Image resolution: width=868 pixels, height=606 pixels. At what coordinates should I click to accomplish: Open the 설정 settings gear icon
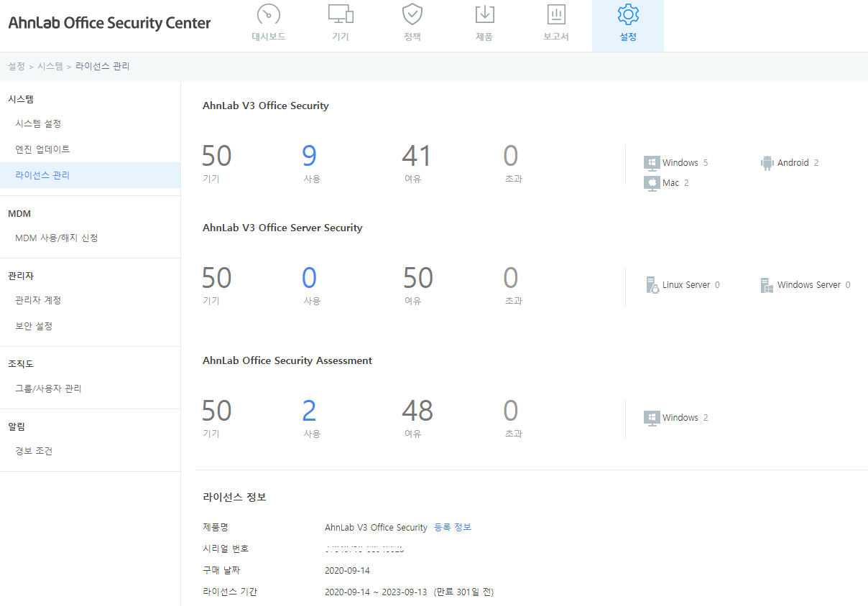[x=628, y=14]
